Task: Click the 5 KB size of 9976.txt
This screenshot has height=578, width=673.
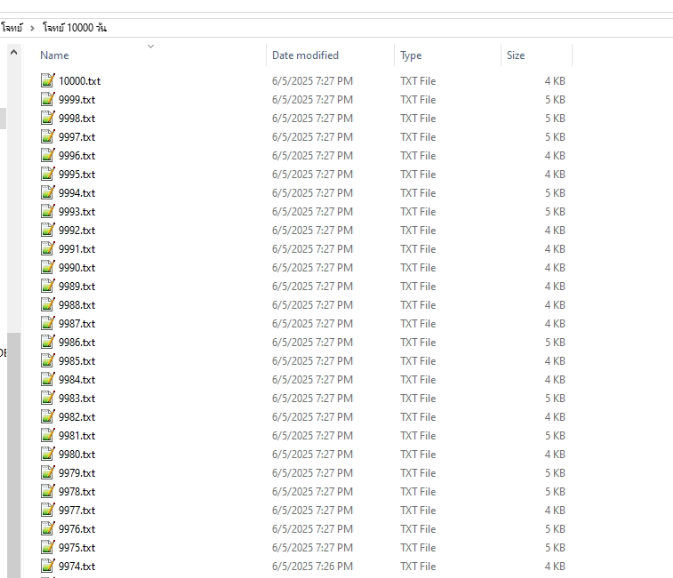Action: (x=555, y=529)
